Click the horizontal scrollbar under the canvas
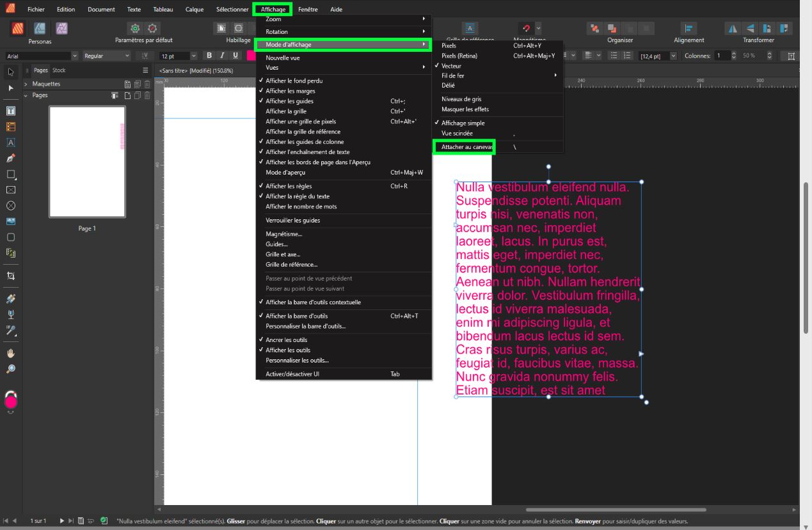This screenshot has width=812, height=530. pos(616,510)
